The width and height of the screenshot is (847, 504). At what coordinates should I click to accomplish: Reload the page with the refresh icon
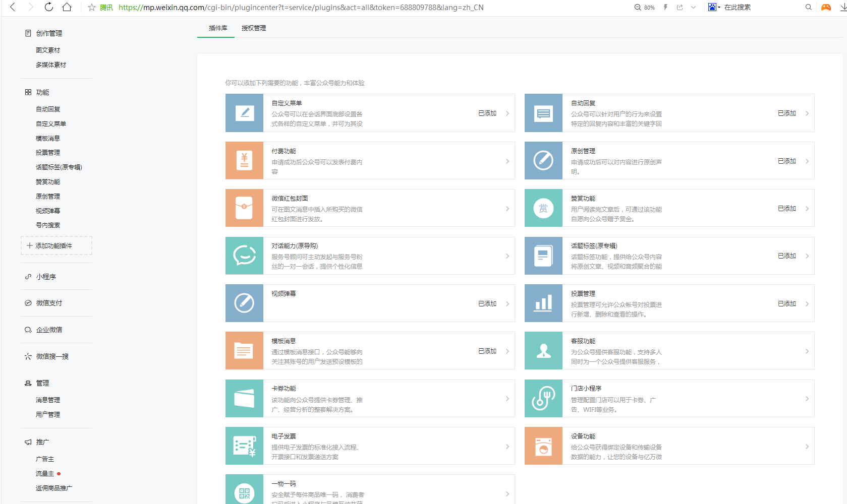point(49,7)
